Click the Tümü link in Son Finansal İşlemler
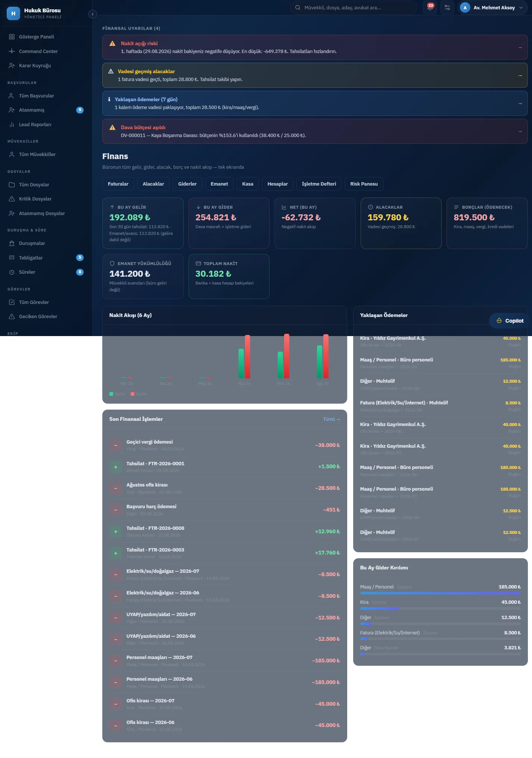 coord(332,419)
